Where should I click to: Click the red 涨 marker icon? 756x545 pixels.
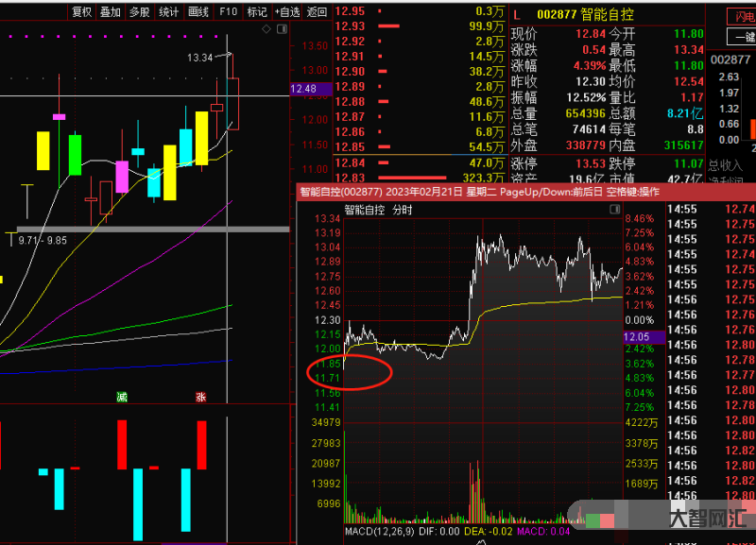coord(200,397)
